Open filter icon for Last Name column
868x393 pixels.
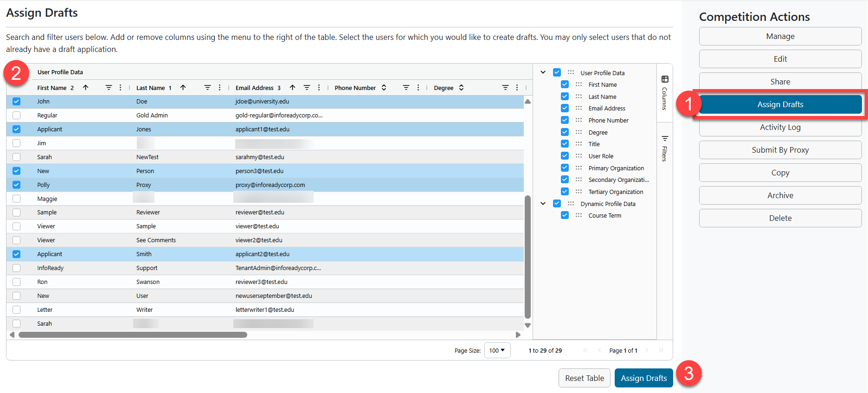pyautogui.click(x=207, y=88)
